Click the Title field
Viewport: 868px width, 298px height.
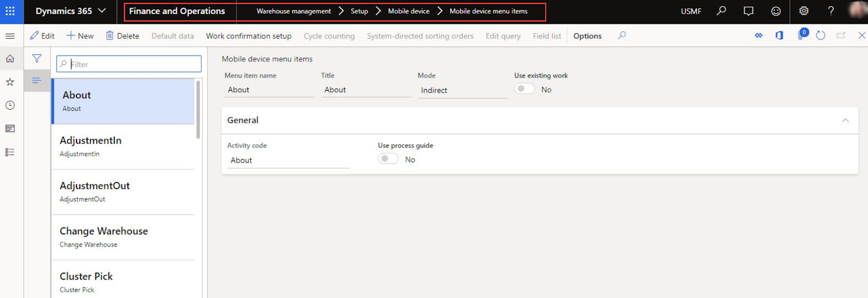click(x=366, y=90)
